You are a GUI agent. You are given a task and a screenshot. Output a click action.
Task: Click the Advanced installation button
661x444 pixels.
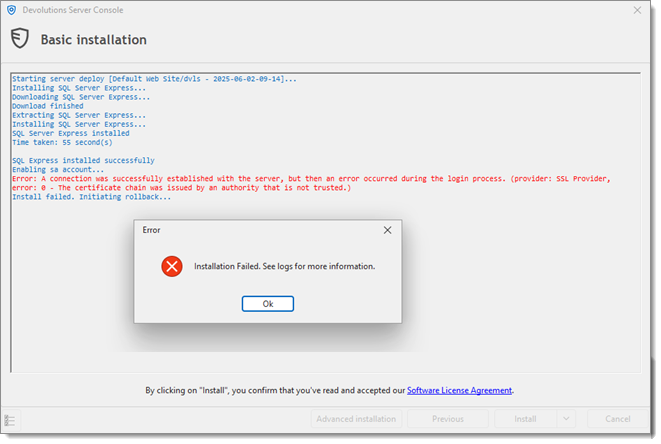click(x=356, y=419)
